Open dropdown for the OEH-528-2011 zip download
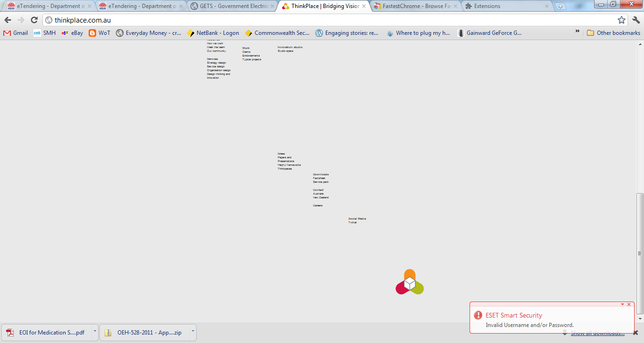Screen dimensions: 644x343 pos(193,332)
